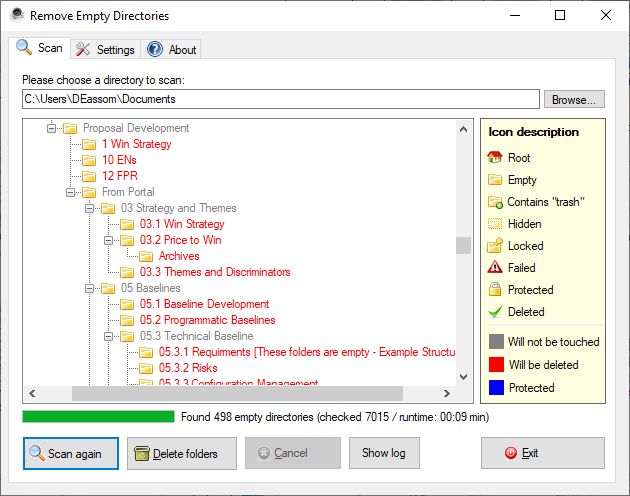Click the Empty folder legend icon
Viewport: 630px width, 496px height.
pos(495,179)
